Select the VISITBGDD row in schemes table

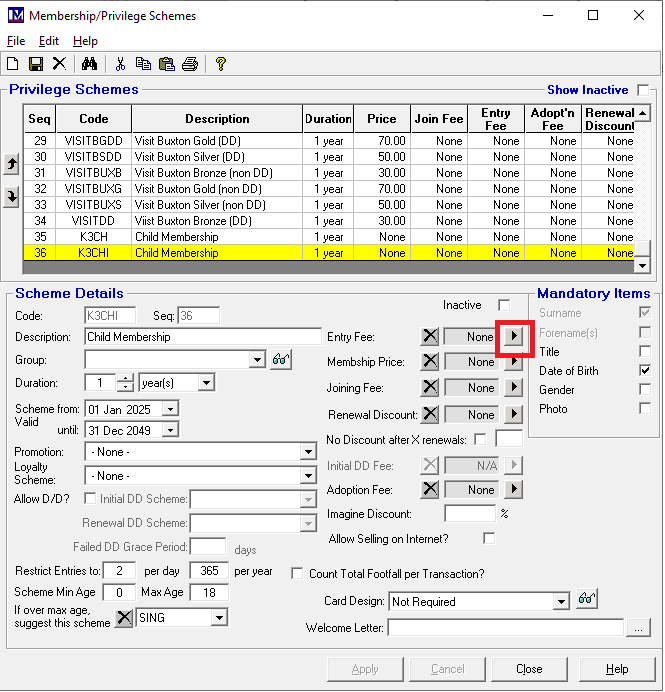(x=94, y=141)
